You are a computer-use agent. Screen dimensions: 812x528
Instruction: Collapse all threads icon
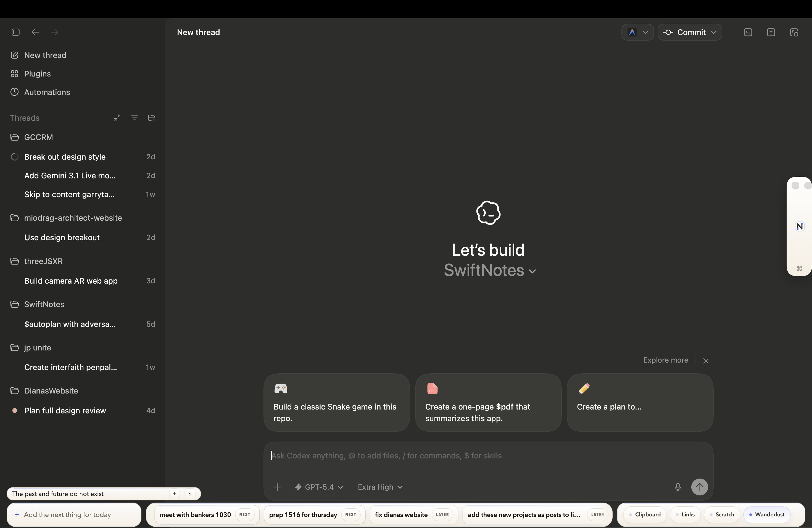pos(117,118)
